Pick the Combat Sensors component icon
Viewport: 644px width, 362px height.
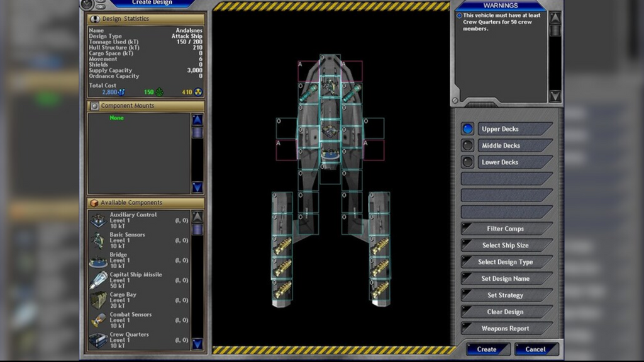click(98, 320)
